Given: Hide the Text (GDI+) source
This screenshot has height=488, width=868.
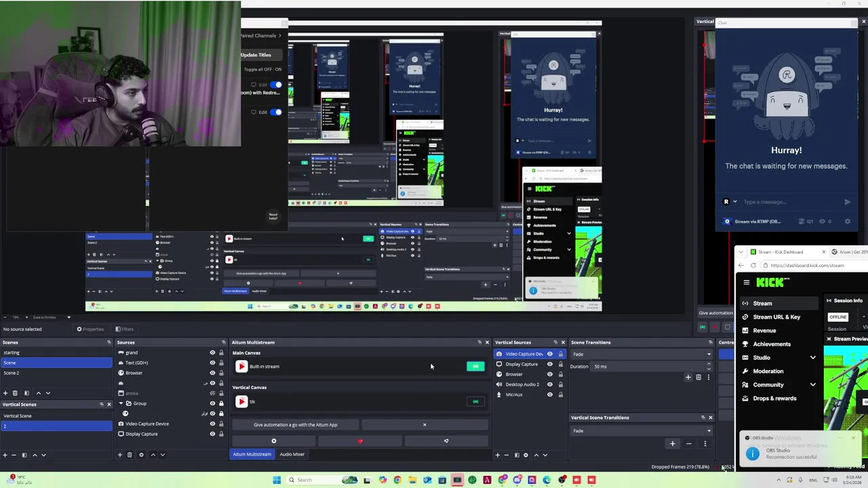Looking at the screenshot, I should pyautogui.click(x=212, y=363).
